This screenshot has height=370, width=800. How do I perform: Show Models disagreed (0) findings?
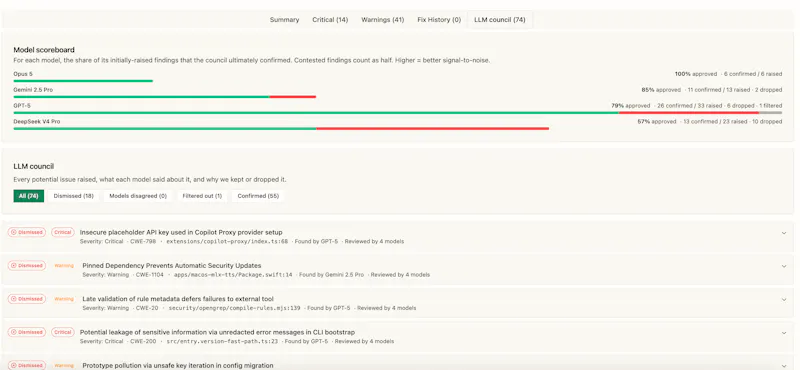click(x=138, y=196)
